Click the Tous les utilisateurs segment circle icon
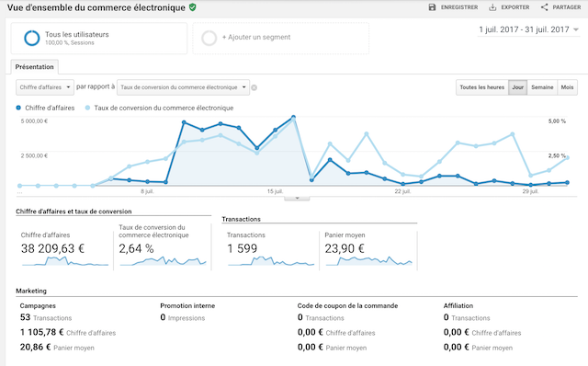This screenshot has width=588, height=366. tap(32, 38)
